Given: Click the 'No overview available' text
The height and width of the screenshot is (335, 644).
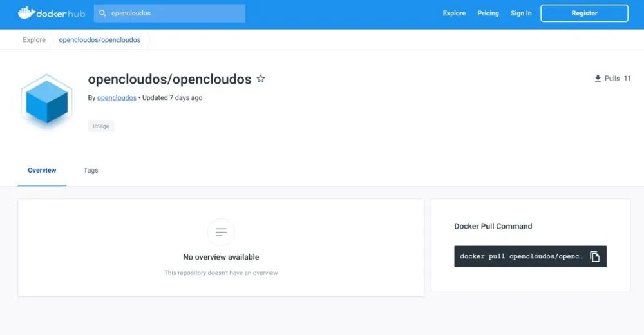Looking at the screenshot, I should tap(221, 257).
